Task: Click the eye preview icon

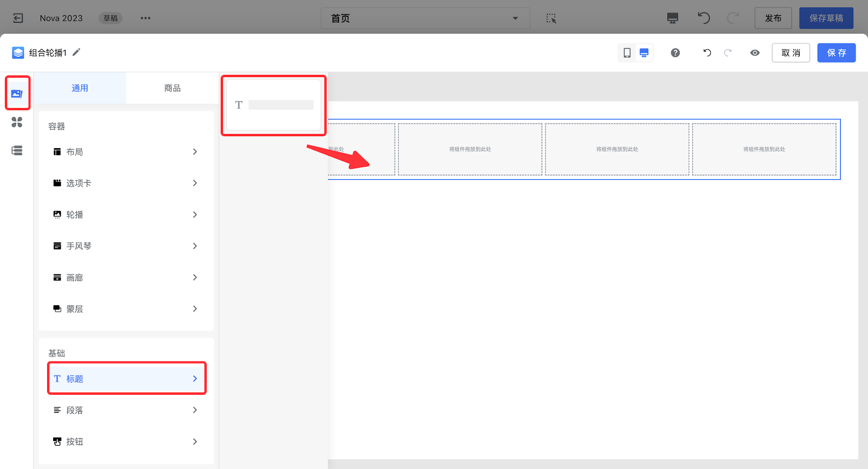Action: [755, 53]
